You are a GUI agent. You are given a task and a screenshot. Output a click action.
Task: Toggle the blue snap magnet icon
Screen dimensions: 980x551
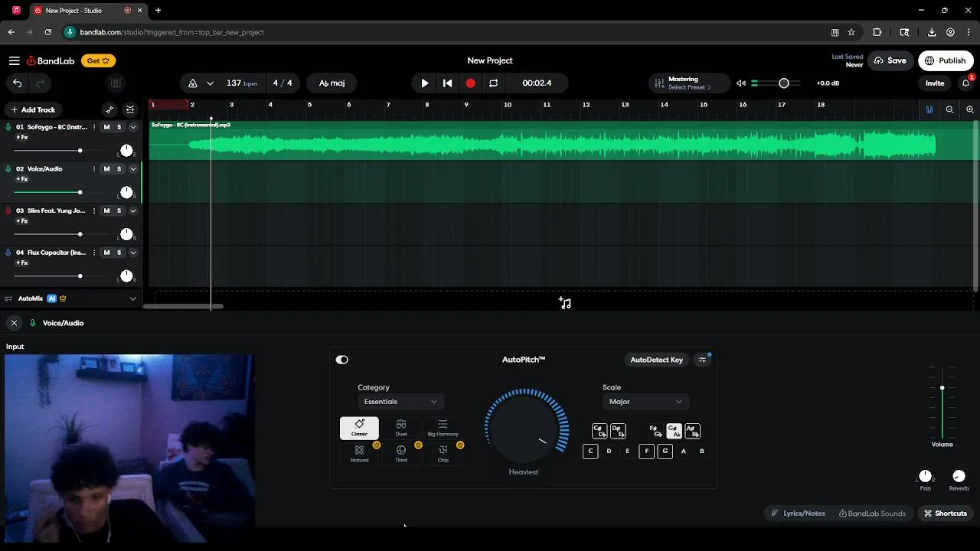pyautogui.click(x=929, y=109)
